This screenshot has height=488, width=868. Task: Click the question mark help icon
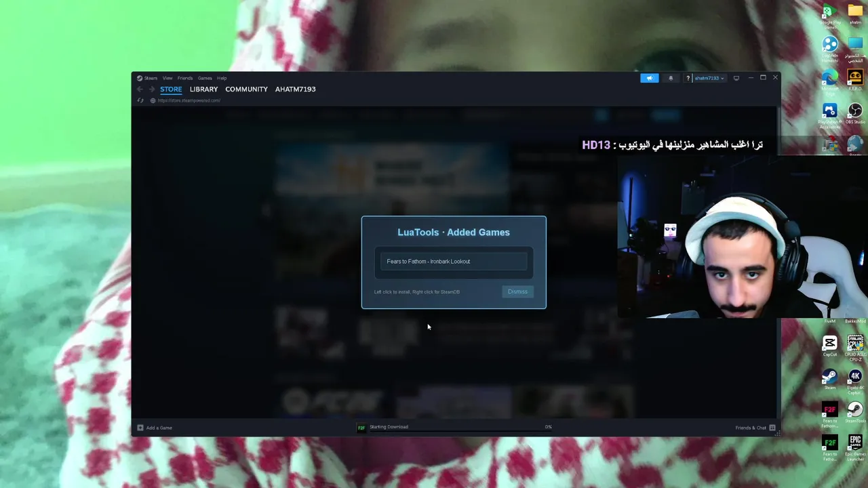click(688, 78)
